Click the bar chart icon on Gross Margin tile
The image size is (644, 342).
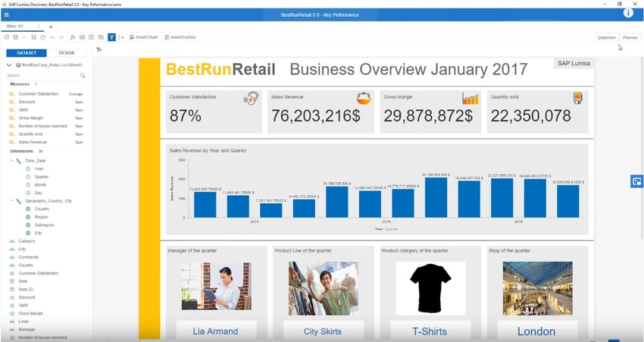click(470, 99)
